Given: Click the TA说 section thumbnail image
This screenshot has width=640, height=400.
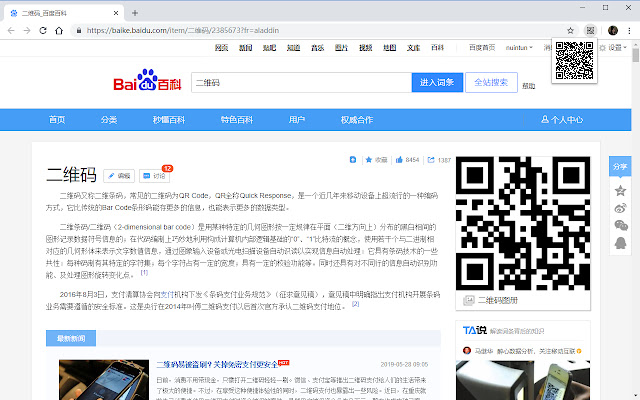Looking at the screenshot, I should click(x=523, y=380).
